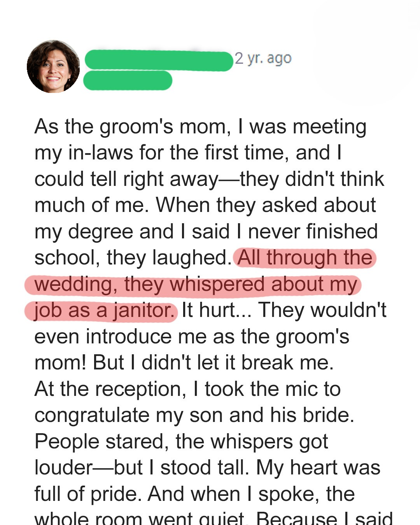Click the line "At the reception, I took the mic to"
The height and width of the screenshot is (525, 420).
click(x=187, y=389)
